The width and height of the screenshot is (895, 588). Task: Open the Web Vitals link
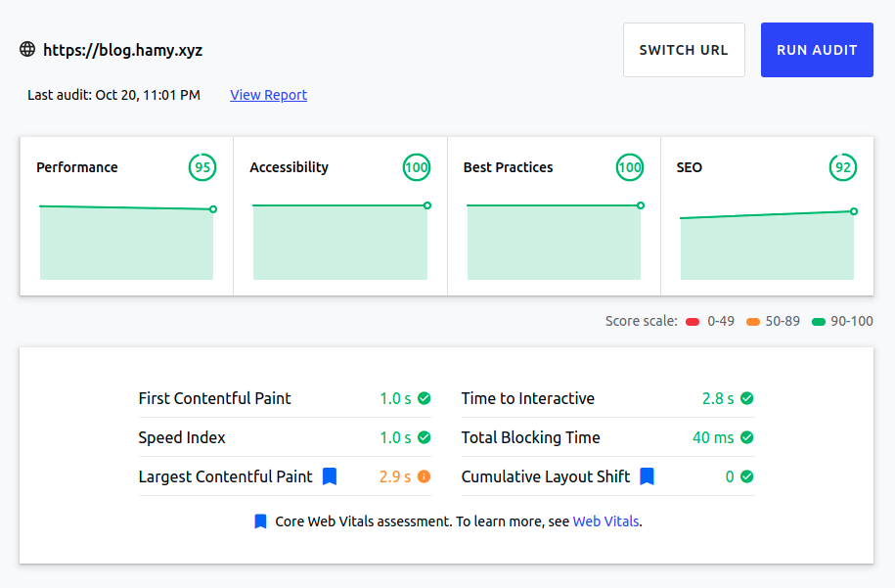(x=605, y=521)
